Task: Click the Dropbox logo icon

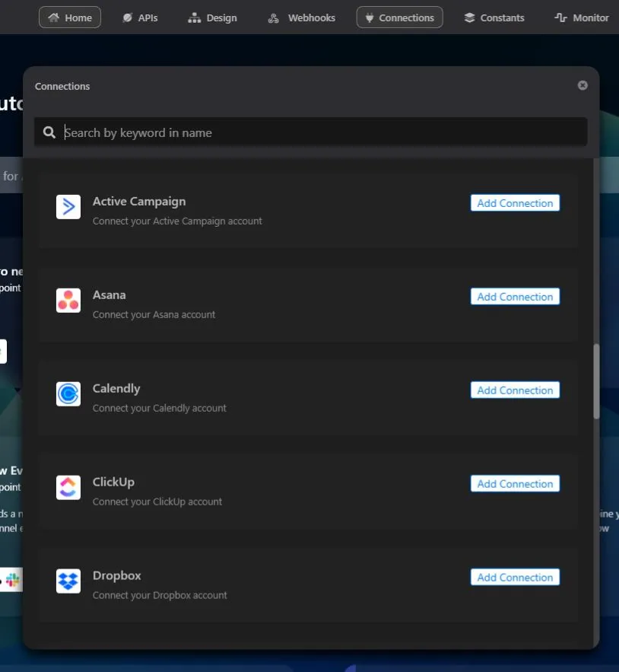Action: 68,581
